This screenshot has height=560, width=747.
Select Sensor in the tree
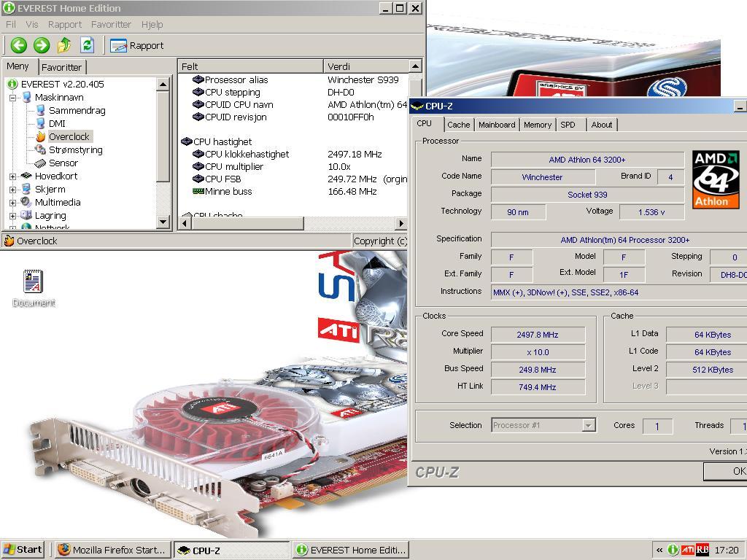63,163
